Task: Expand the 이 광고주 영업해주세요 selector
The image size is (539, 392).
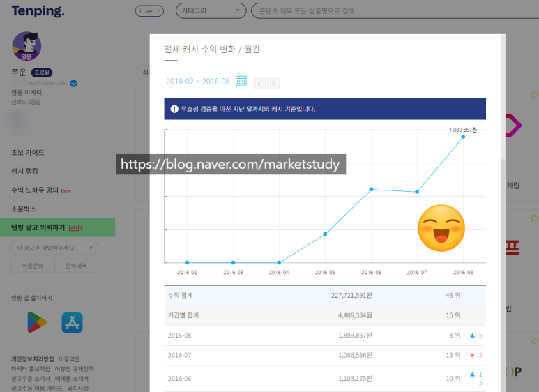Action: pos(54,248)
